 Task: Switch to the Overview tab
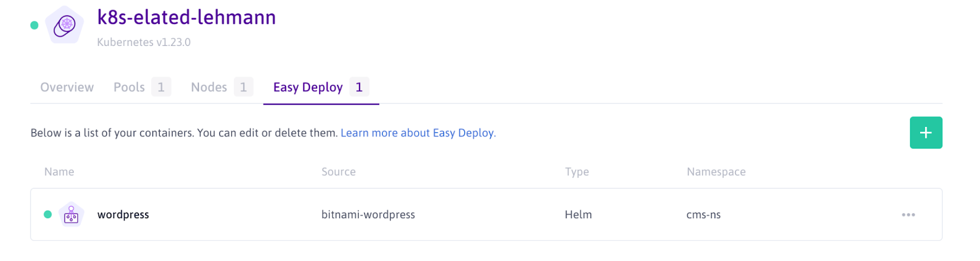67,87
